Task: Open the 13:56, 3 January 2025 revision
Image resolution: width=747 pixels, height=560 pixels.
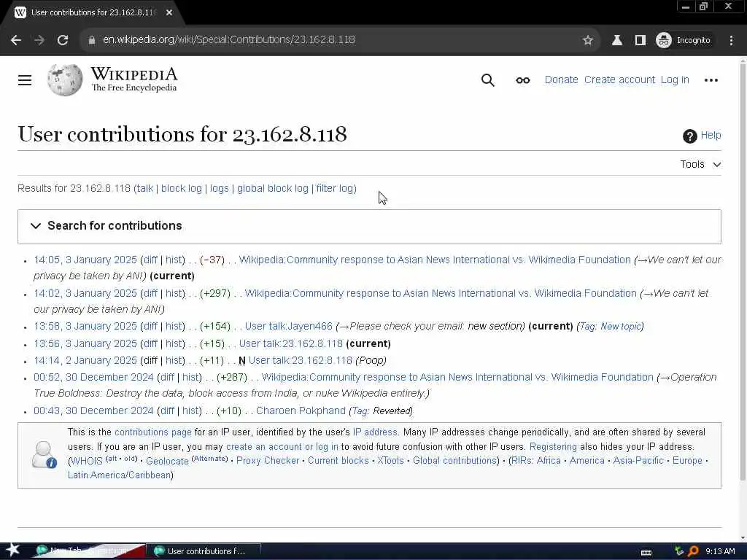Action: (85, 344)
